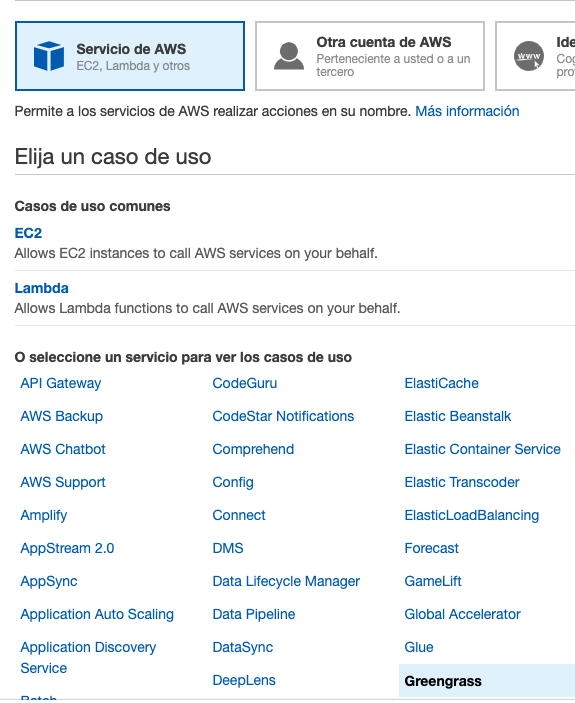575x703 pixels.
Task: Select DMS service
Action: (228, 548)
